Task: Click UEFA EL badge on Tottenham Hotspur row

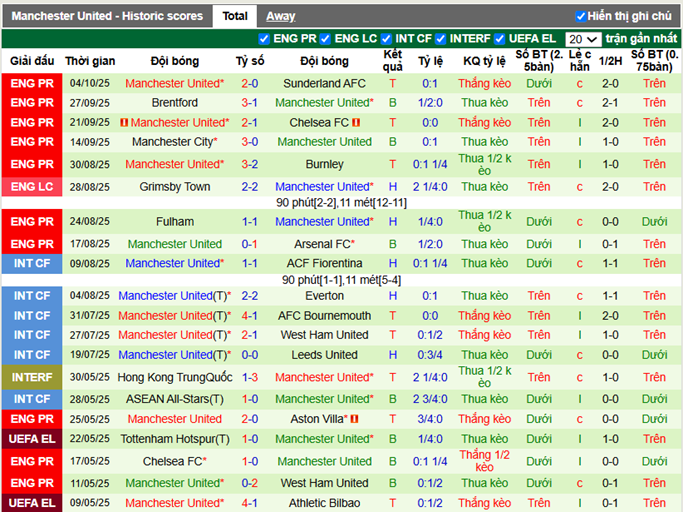Action: pos(32,439)
